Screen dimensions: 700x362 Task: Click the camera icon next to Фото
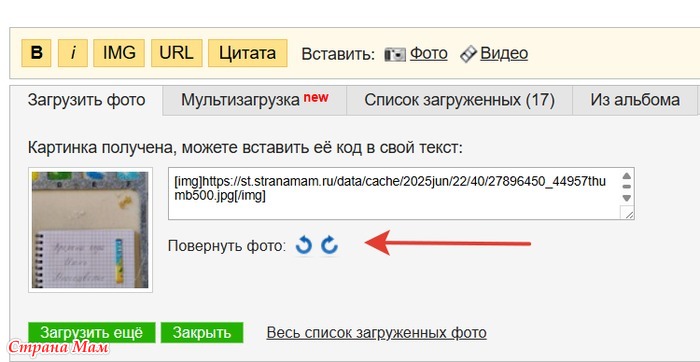click(x=395, y=54)
